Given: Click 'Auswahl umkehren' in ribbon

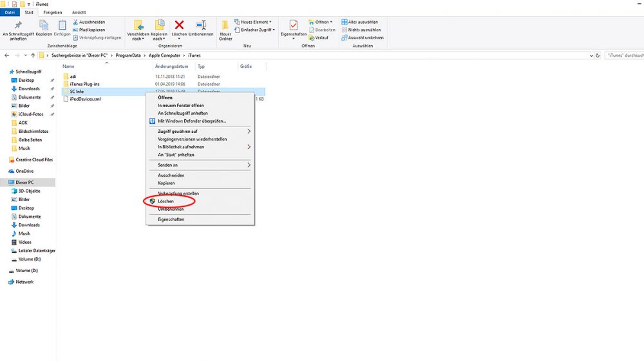Looking at the screenshot, I should [x=363, y=38].
